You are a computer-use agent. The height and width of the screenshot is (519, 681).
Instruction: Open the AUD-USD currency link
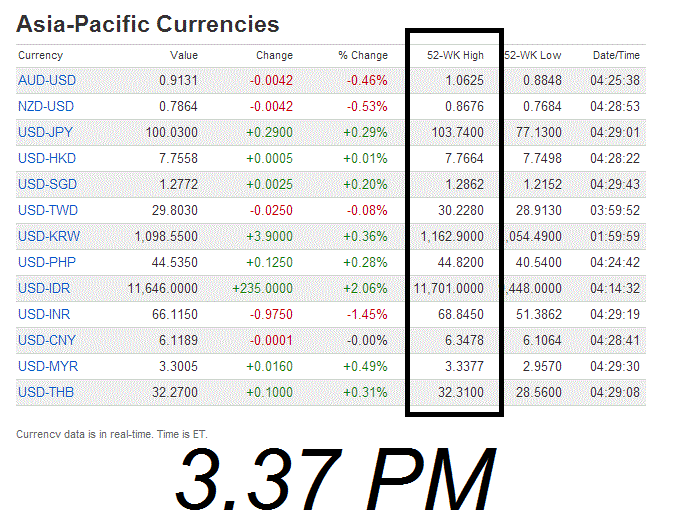click(46, 81)
